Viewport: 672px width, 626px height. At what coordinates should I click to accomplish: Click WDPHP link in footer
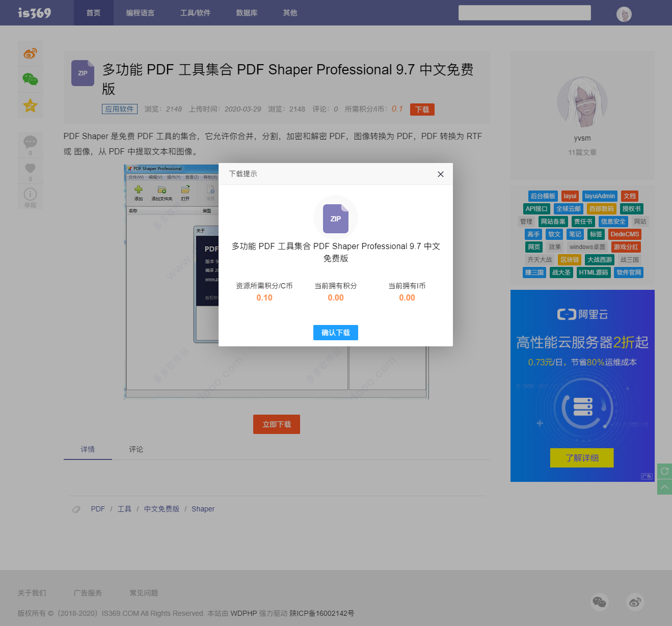coord(244,613)
